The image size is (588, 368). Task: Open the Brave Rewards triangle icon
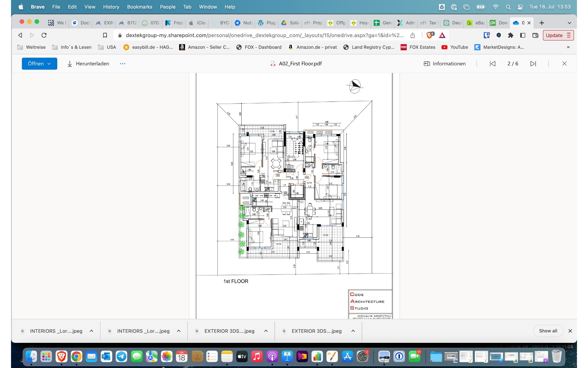point(442,35)
